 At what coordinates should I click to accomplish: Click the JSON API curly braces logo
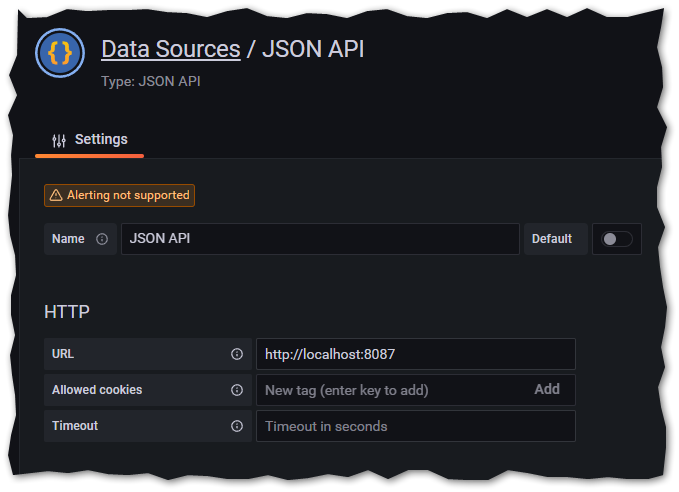pyautogui.click(x=60, y=53)
